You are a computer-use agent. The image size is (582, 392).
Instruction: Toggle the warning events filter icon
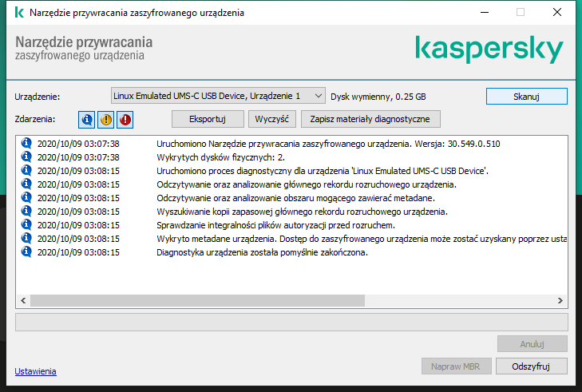coord(105,119)
